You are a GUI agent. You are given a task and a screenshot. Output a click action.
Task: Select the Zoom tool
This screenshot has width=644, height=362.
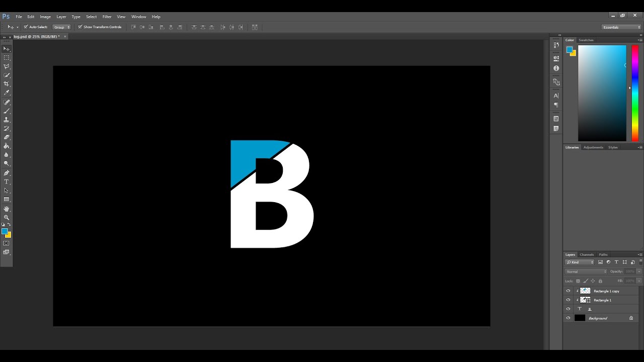(7, 217)
